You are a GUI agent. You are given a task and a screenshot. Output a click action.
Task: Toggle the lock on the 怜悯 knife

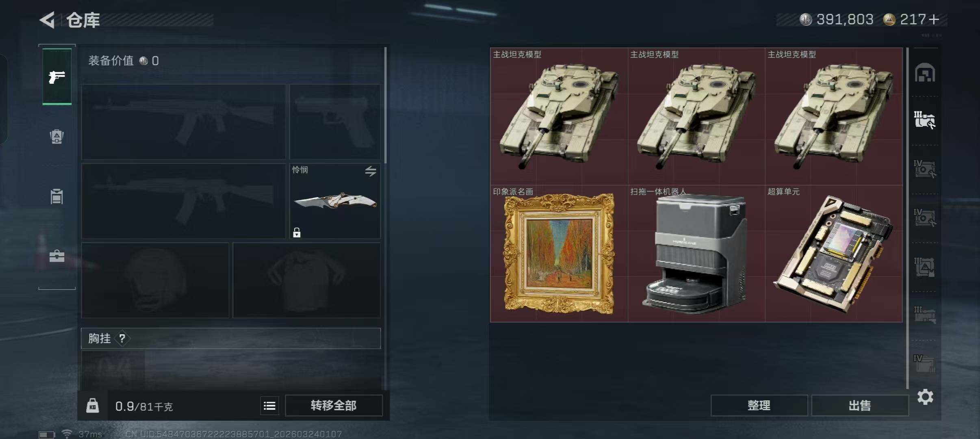(x=297, y=233)
